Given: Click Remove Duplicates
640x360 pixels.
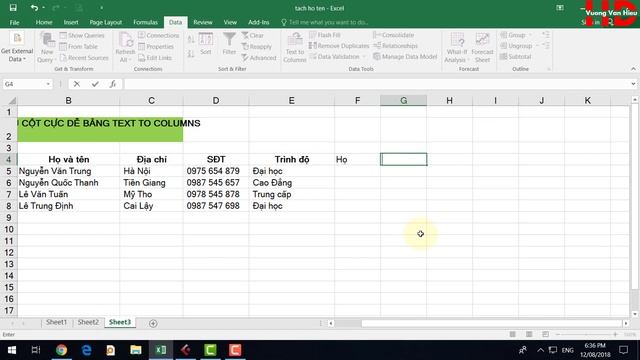Looking at the screenshot, I should [339, 46].
